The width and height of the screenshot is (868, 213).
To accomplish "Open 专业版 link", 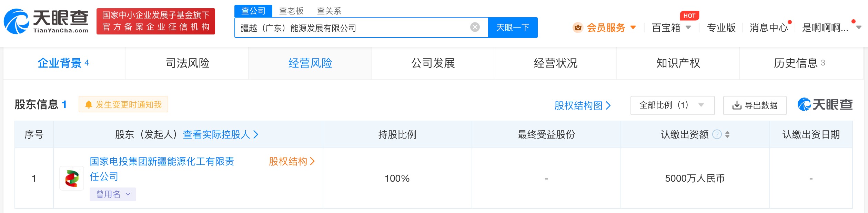I will 721,28.
